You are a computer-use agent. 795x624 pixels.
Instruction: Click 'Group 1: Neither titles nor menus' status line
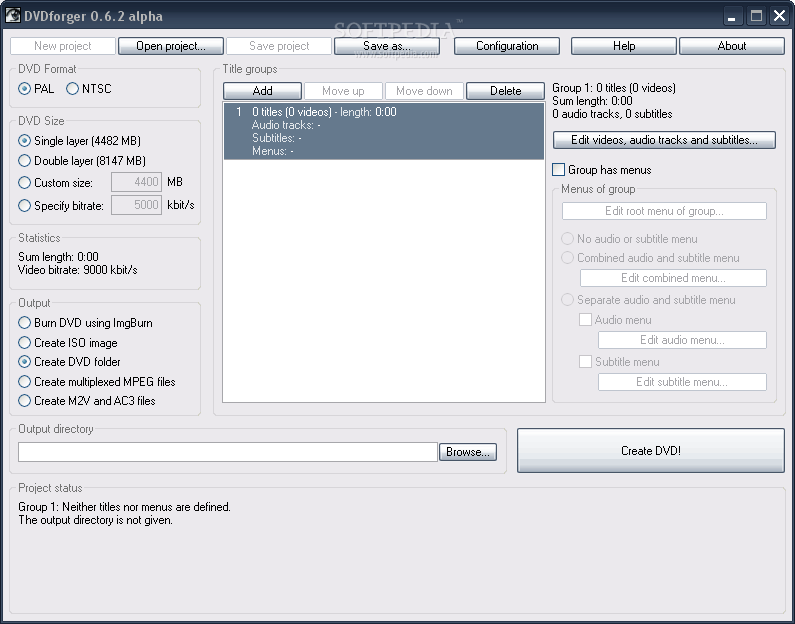[124, 507]
